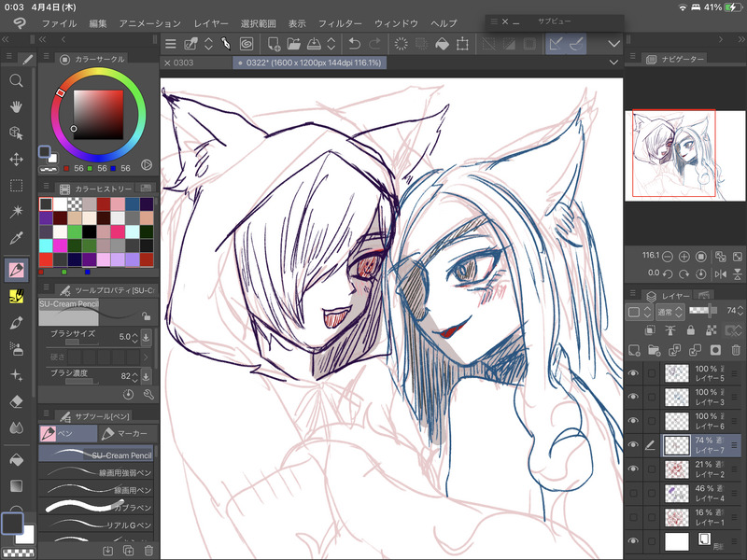Hide layer レイヤー6 with eye icon

click(633, 421)
